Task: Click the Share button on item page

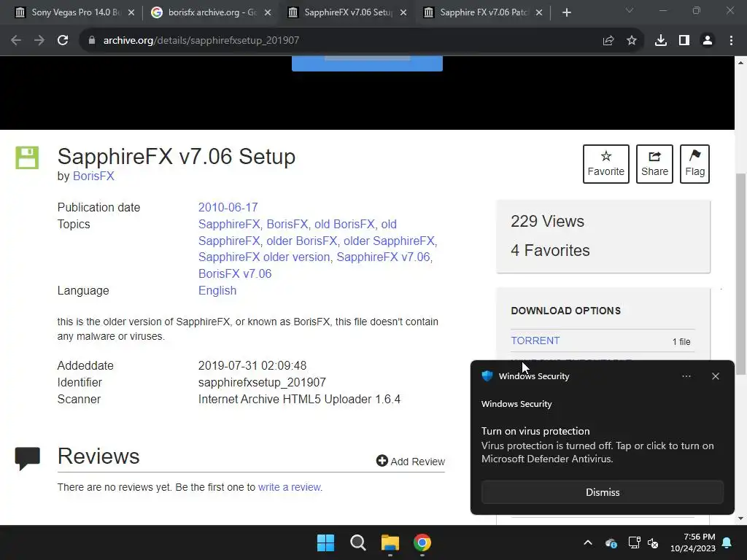Action: [x=654, y=164]
